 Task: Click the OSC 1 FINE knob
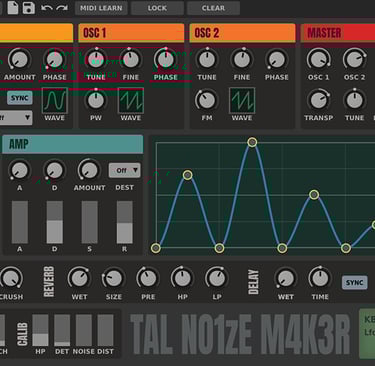coord(131,60)
